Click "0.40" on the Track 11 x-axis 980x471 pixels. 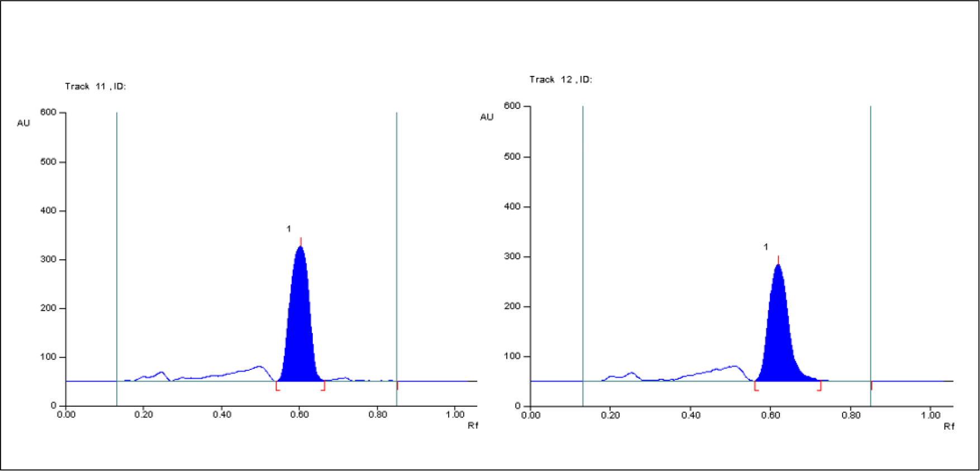coord(222,415)
